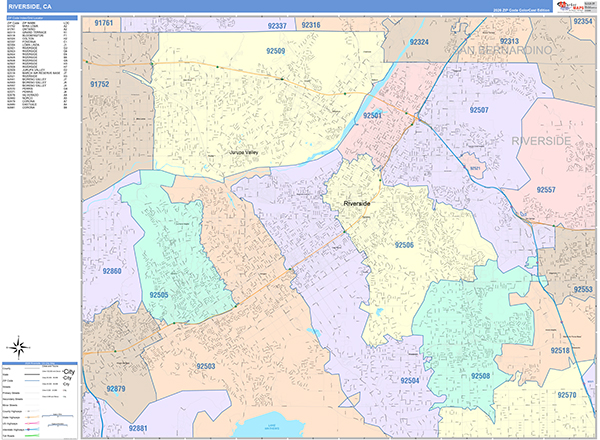Click ZIP code label 92354

click(583, 21)
